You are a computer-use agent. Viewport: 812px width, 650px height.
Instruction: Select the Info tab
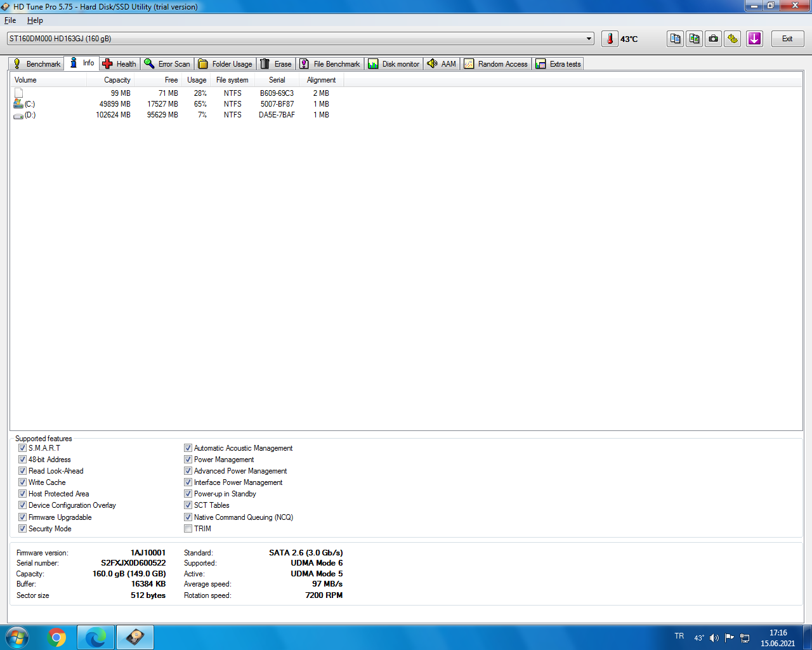click(x=82, y=63)
